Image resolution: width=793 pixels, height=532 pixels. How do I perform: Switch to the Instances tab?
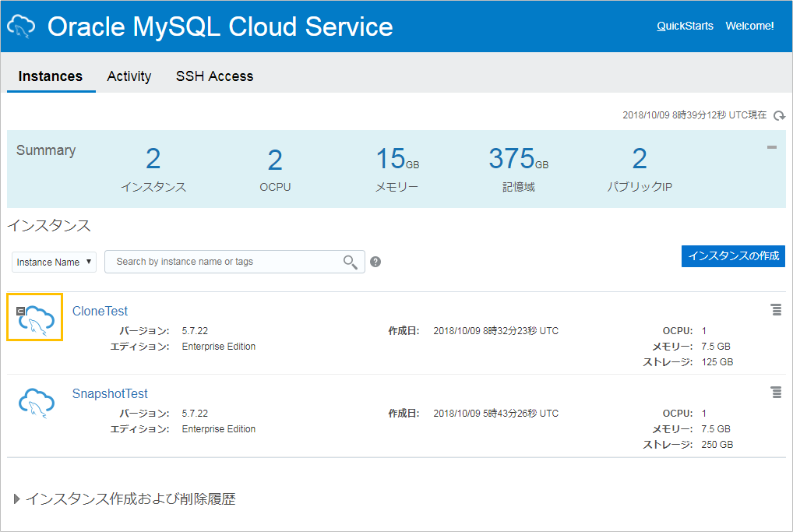pyautogui.click(x=51, y=76)
